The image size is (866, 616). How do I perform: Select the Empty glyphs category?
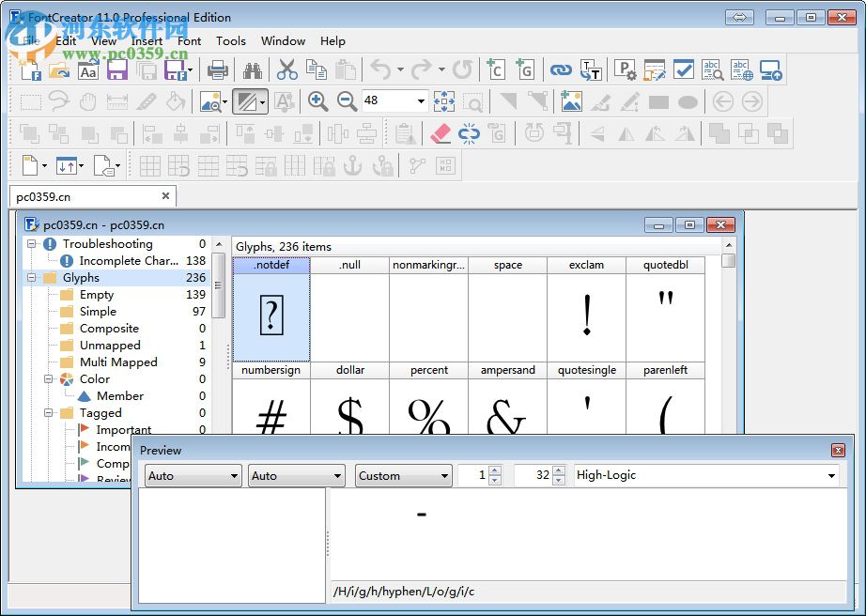97,294
